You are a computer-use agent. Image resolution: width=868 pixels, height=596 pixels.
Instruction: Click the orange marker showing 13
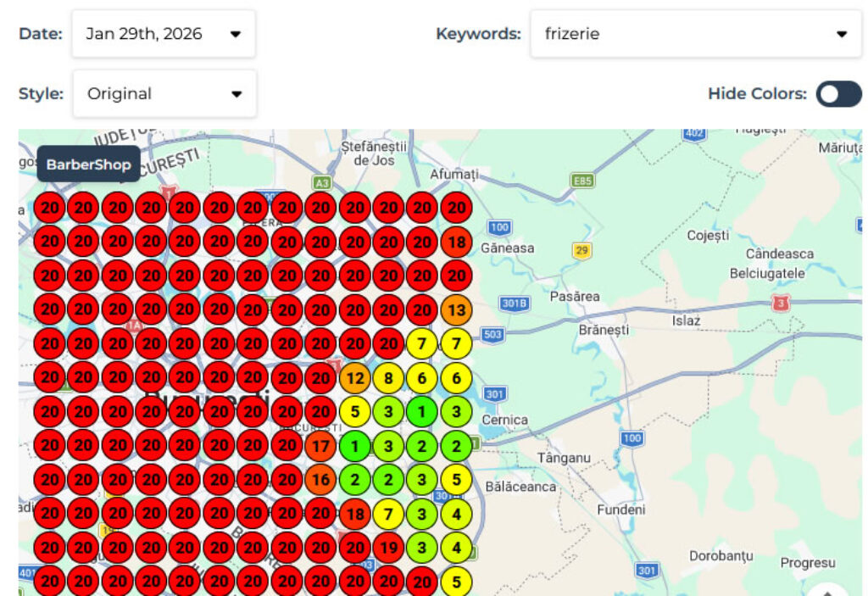click(x=458, y=309)
